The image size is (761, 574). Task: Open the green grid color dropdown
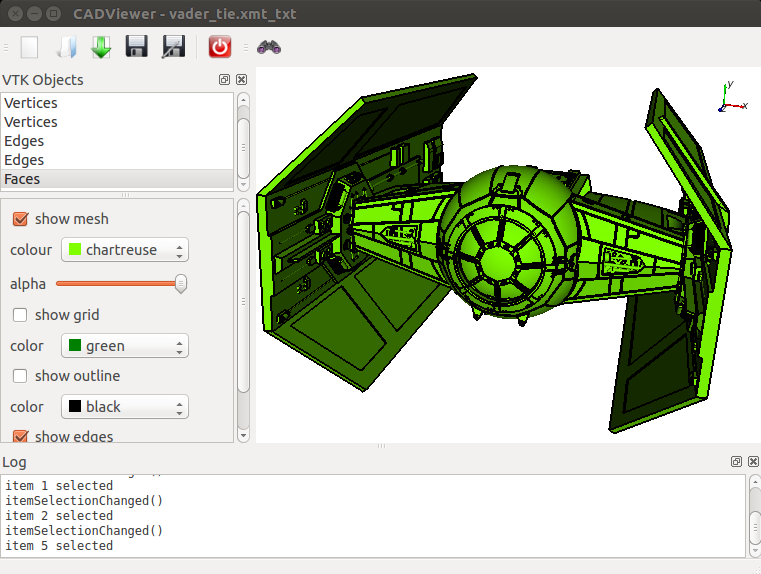click(125, 346)
